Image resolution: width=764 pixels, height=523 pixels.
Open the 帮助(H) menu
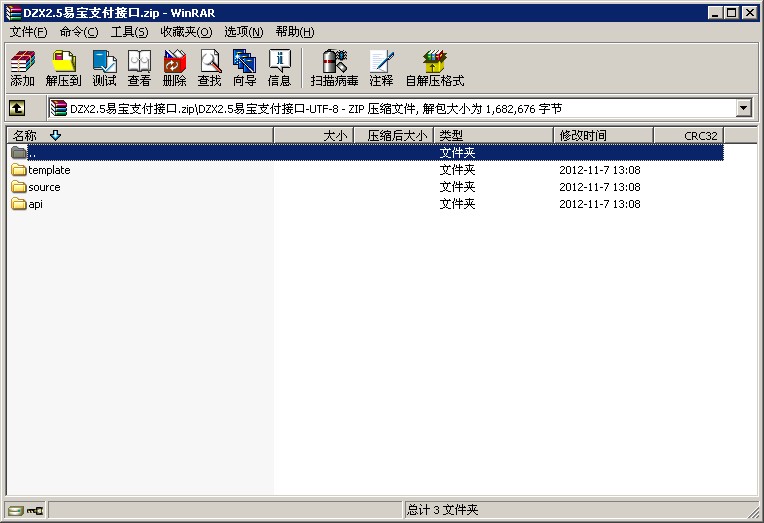pos(295,32)
